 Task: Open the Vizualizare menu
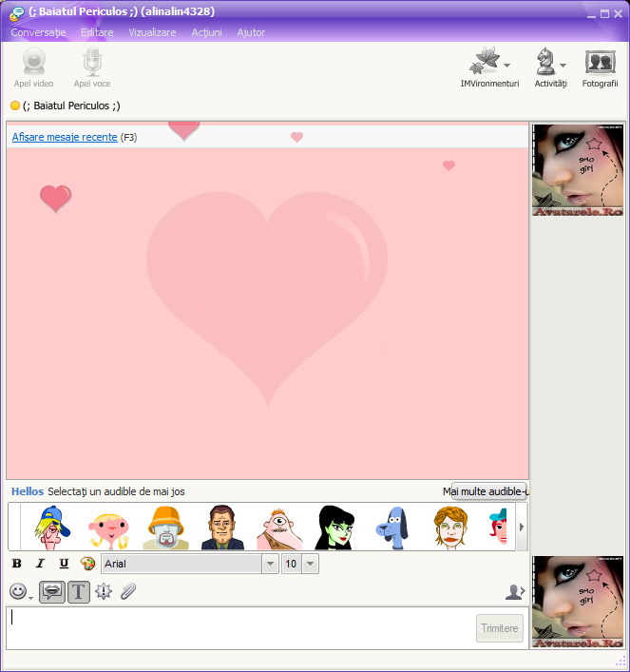(x=153, y=32)
